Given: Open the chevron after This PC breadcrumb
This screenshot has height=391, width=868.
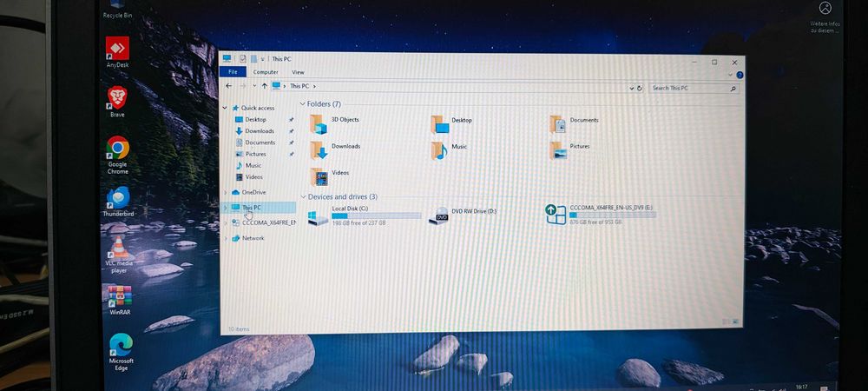Looking at the screenshot, I should point(314,86).
